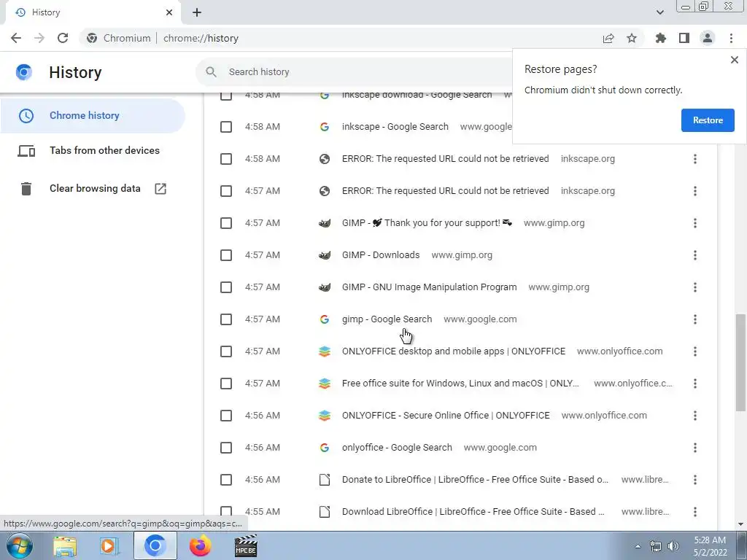Click the Restore button
747x560 pixels.
(x=708, y=120)
